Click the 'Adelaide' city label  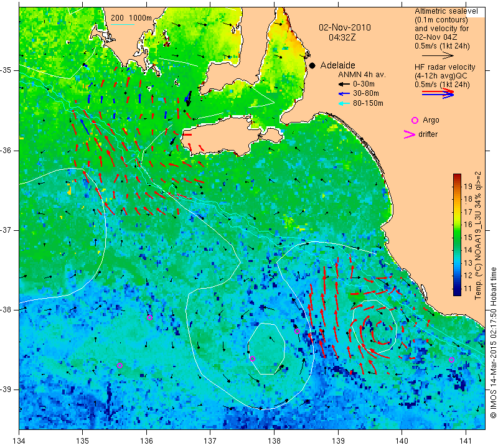(x=337, y=65)
